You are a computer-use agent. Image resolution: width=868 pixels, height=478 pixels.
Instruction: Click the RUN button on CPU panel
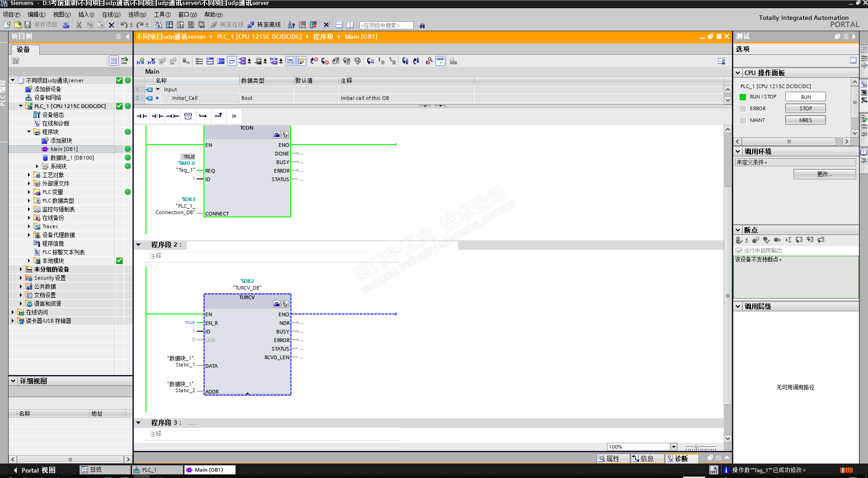point(806,97)
